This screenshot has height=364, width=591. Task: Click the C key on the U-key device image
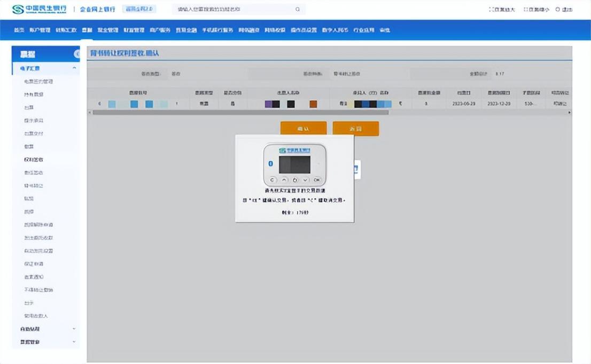tap(272, 180)
